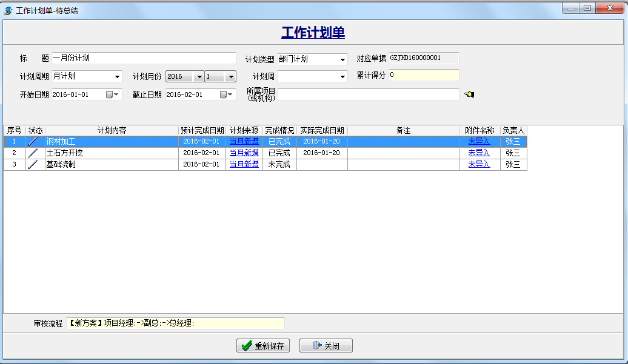Viewport: 628px width, 364px height.
Task: Click the application icon in the title bar
Action: coord(7,8)
